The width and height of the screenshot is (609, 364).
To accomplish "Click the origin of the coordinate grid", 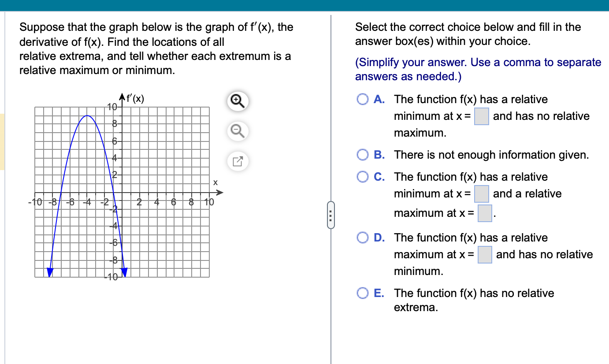I will coord(122,193).
